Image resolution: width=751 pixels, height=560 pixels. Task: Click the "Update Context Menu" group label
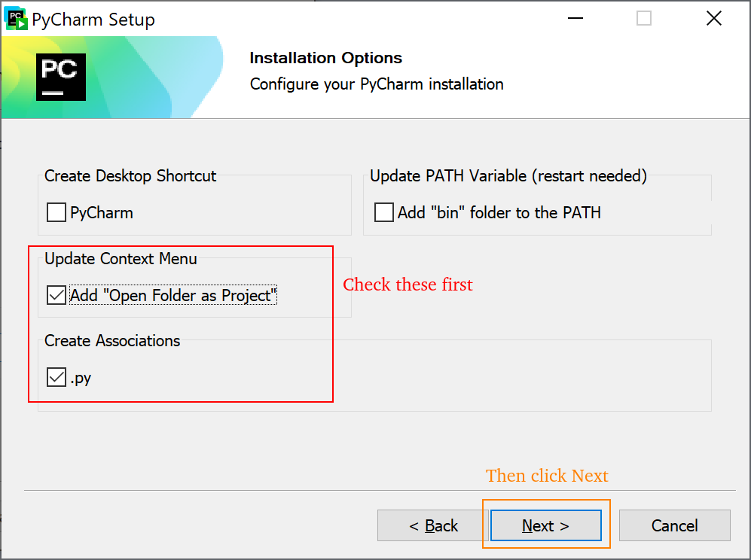pos(121,259)
